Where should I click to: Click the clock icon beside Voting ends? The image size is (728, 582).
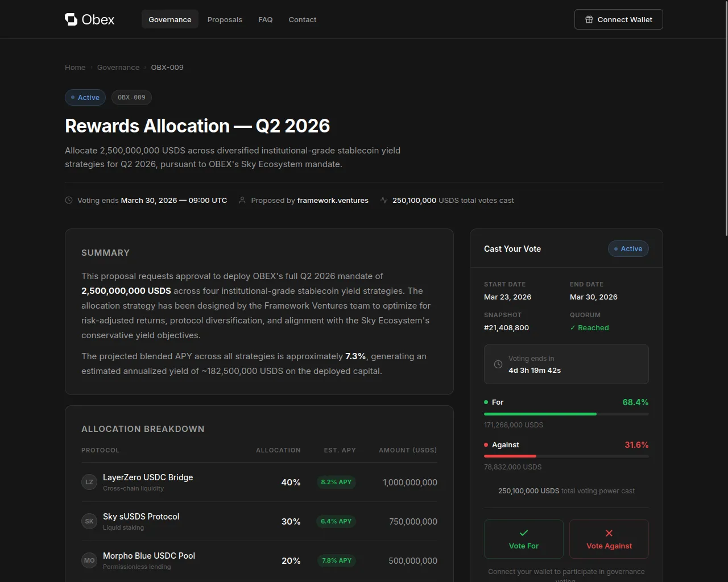pos(69,200)
